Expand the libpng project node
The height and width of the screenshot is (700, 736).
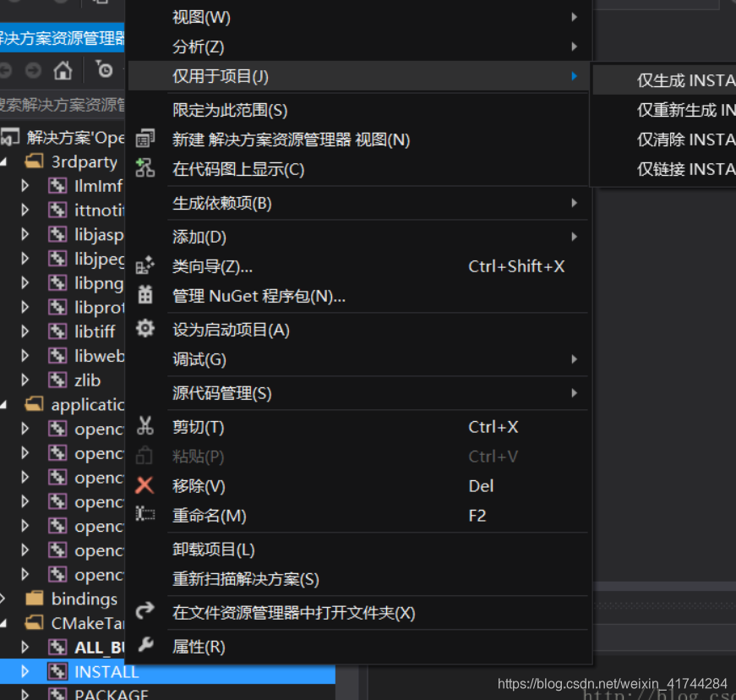pyautogui.click(x=24, y=282)
